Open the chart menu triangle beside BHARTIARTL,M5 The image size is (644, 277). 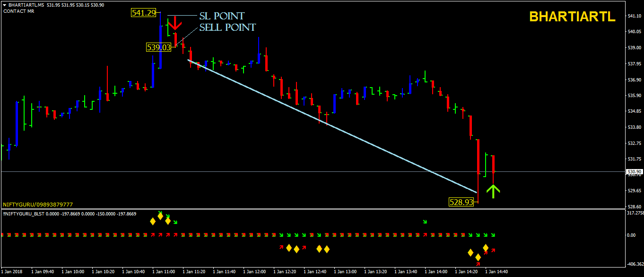4,5
